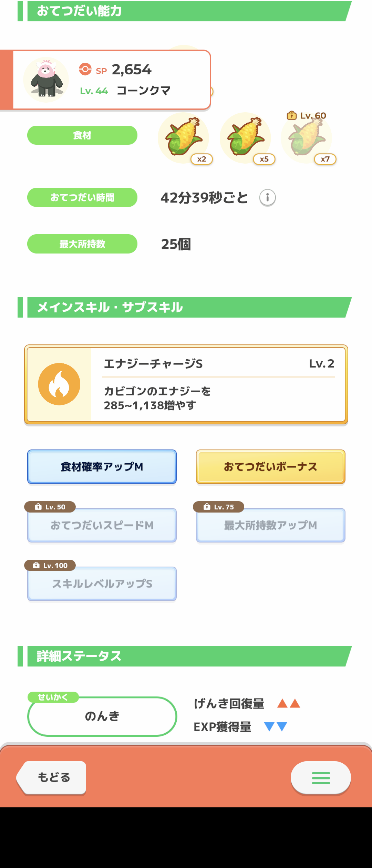Tap the orange げんき回復量 up arrows

coord(289,703)
